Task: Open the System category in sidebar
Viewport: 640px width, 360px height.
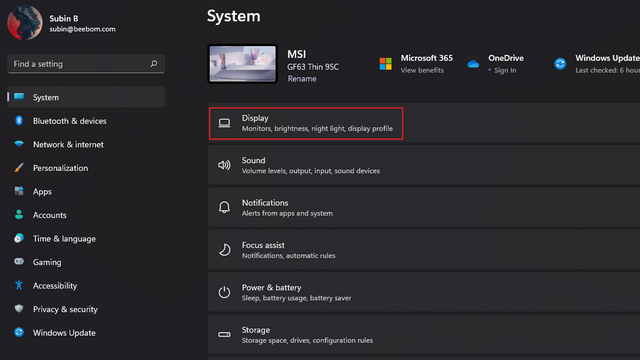Action: click(x=86, y=97)
